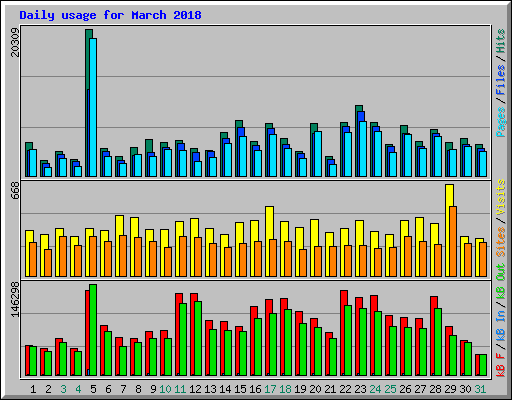Image resolution: width=512 pixels, height=400 pixels.
Task: Click the green day 31 axis label
Action: [480, 389]
